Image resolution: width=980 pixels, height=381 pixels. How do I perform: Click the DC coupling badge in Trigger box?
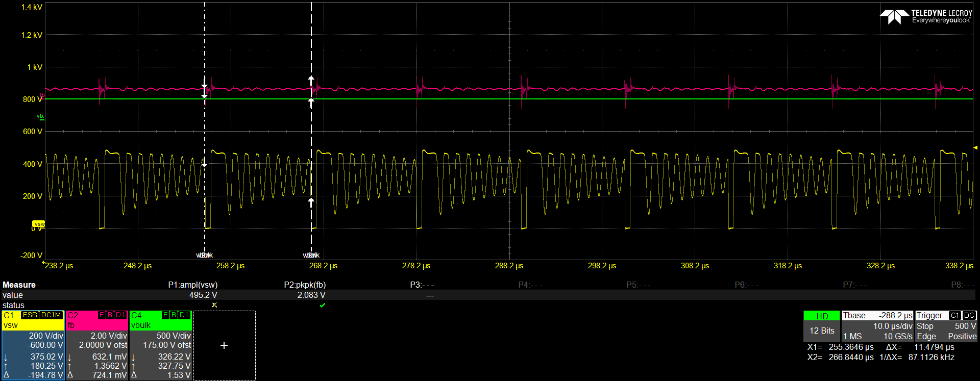tap(969, 316)
